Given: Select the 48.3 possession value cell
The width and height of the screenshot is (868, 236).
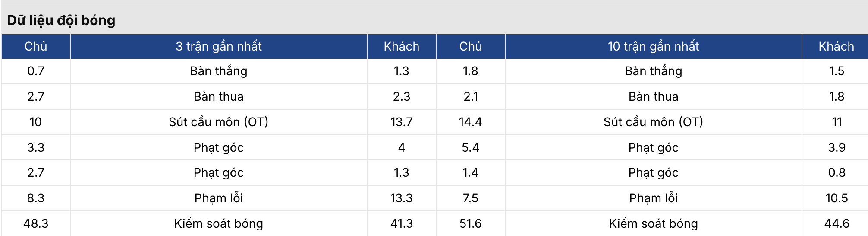Looking at the screenshot, I should 36,223.
